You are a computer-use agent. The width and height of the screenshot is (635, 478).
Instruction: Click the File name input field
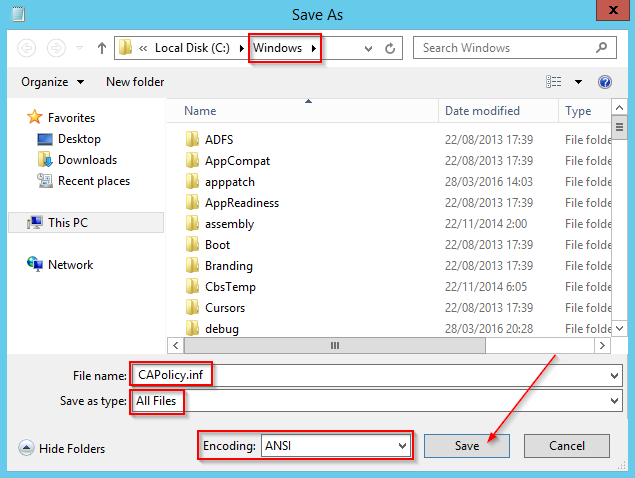pos(370,375)
